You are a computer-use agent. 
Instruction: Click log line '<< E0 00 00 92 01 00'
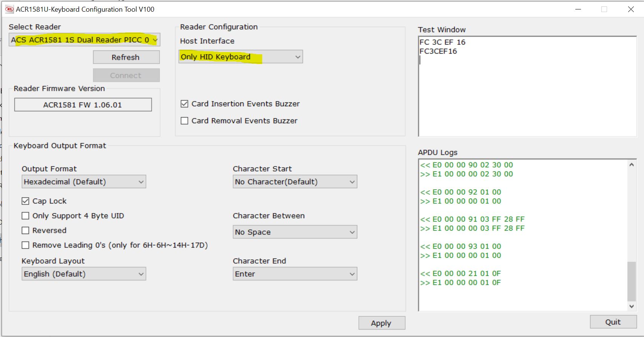(461, 192)
